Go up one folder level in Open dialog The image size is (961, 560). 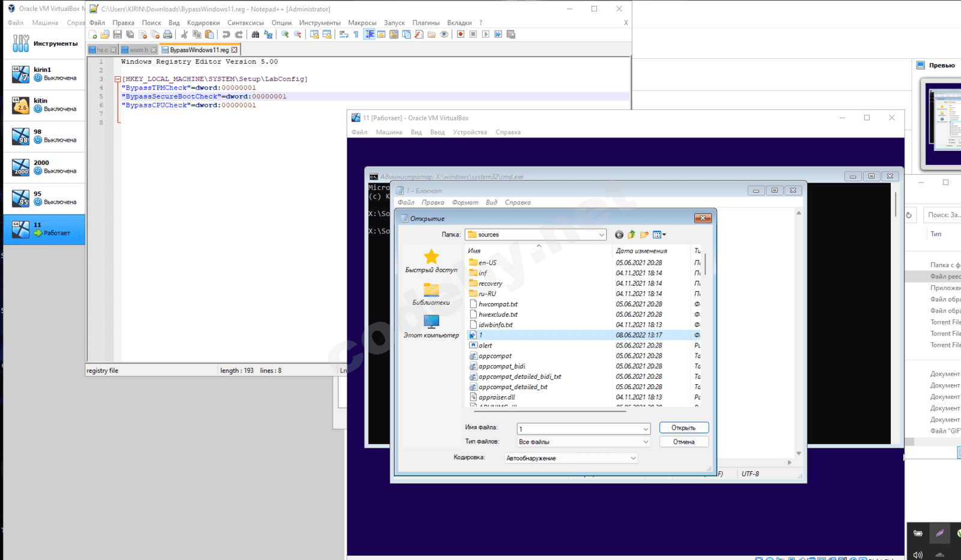coord(631,235)
